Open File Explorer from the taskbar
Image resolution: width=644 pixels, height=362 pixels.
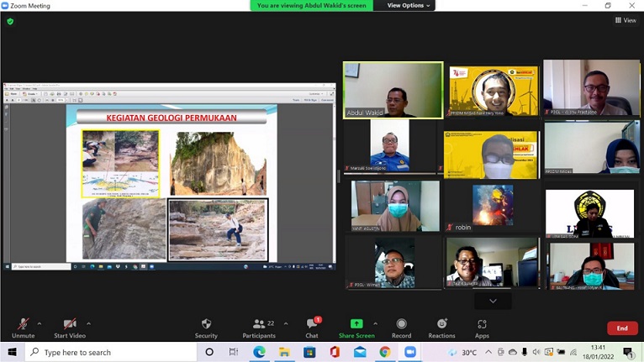point(284,352)
